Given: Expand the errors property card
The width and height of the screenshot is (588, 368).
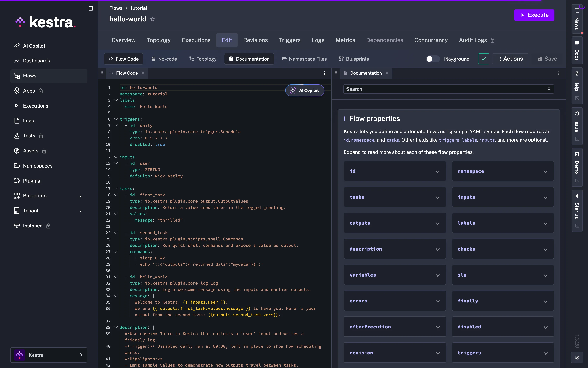Looking at the screenshot, I should tap(395, 301).
